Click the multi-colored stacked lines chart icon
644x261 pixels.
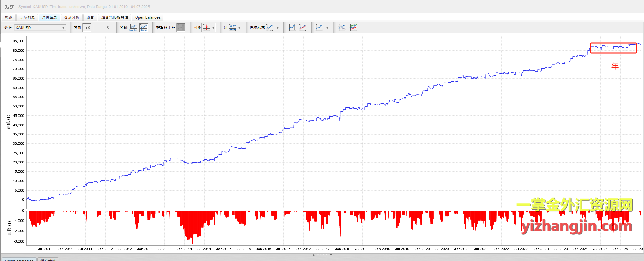pyautogui.click(x=353, y=28)
